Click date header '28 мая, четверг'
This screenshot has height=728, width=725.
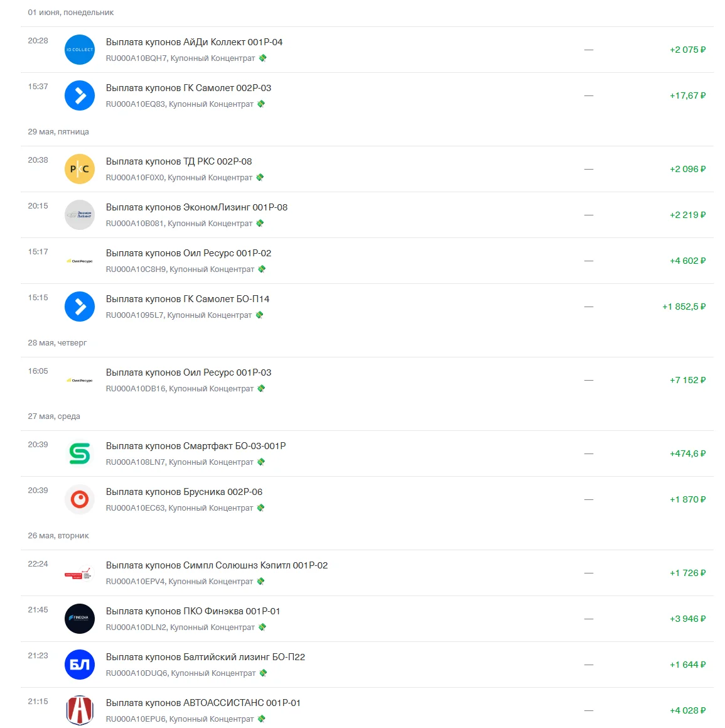(57, 343)
